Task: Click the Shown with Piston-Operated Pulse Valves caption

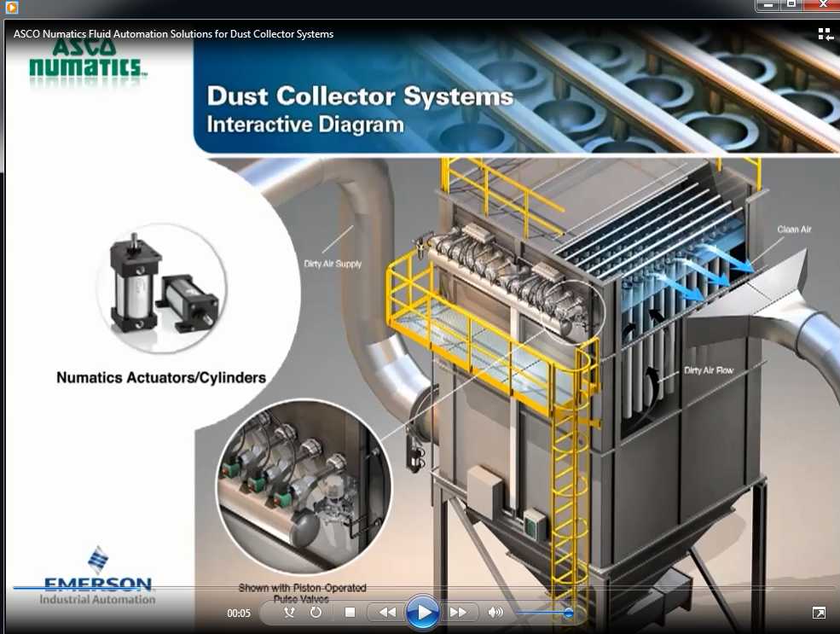Action: (302, 593)
